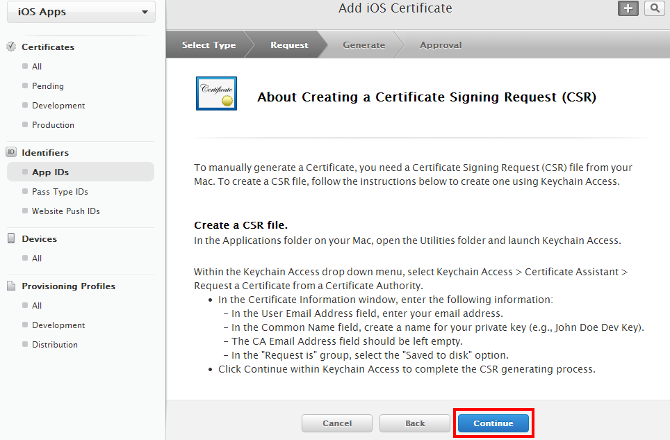Open Pending certificates

pos(48,86)
